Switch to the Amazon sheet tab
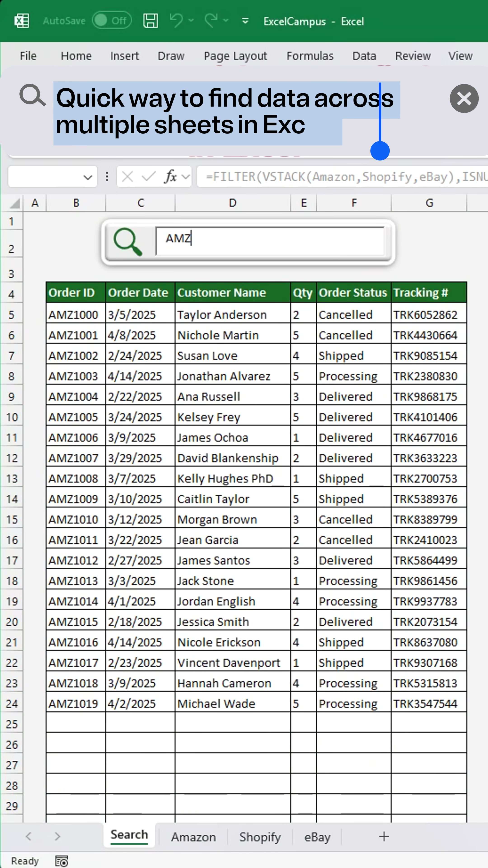Image resolution: width=488 pixels, height=868 pixels. 193,837
